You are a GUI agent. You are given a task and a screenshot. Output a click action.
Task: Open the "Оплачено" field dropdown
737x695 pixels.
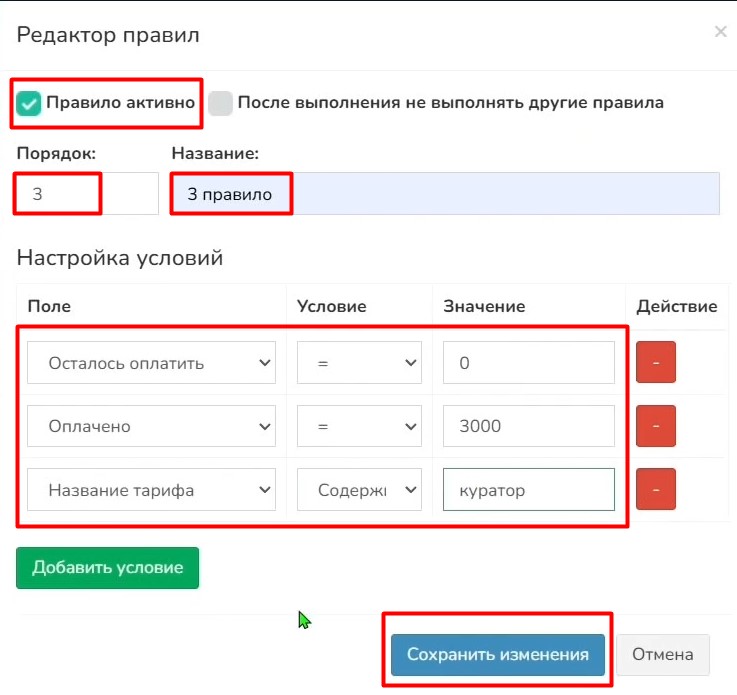click(151, 426)
